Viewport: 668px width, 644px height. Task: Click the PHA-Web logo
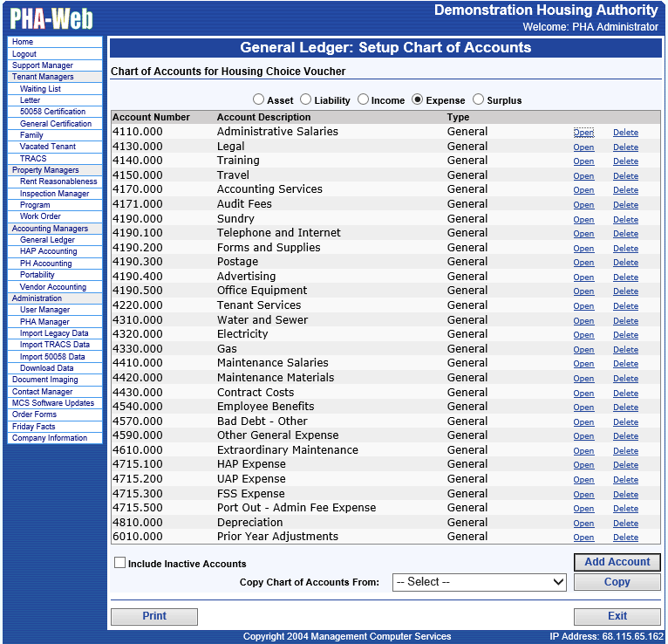pyautogui.click(x=51, y=18)
